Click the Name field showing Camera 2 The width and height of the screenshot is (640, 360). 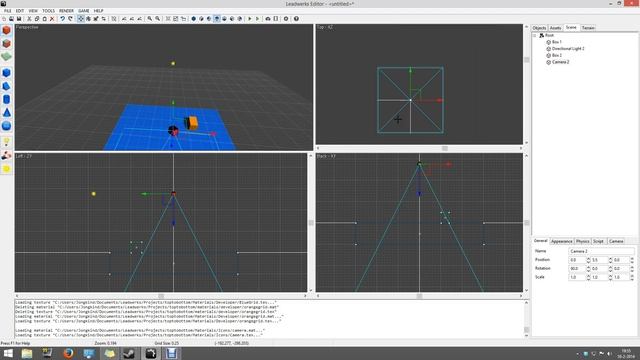click(x=601, y=251)
